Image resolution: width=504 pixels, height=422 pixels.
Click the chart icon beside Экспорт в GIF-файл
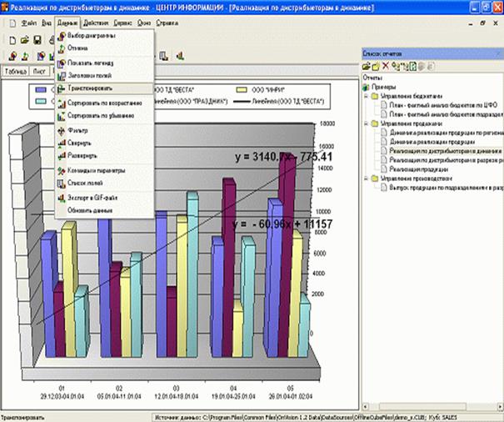click(62, 198)
